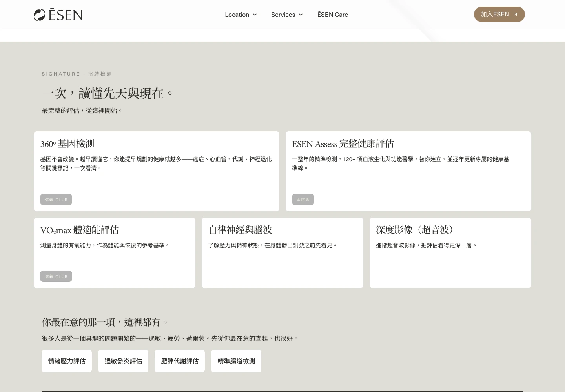Open the VO₂max 體適能評估 card

tap(115, 253)
